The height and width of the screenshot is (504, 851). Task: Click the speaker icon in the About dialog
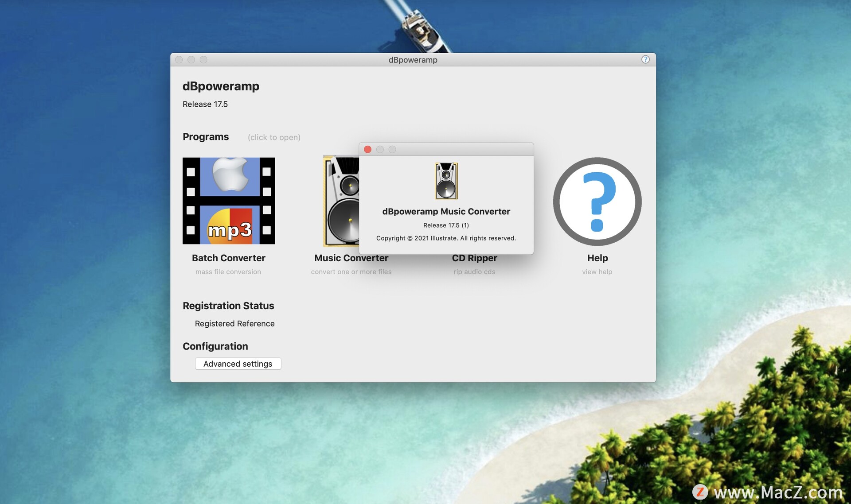[446, 181]
